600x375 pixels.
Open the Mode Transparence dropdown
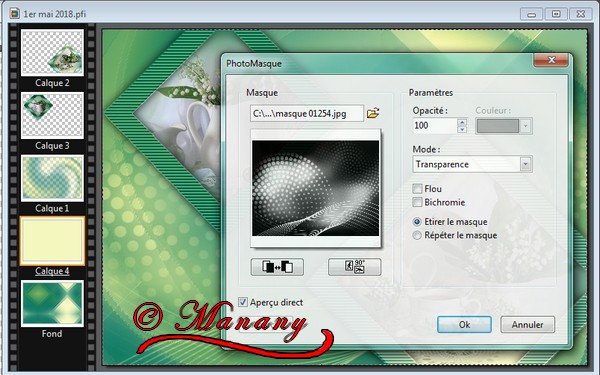[x=472, y=164]
